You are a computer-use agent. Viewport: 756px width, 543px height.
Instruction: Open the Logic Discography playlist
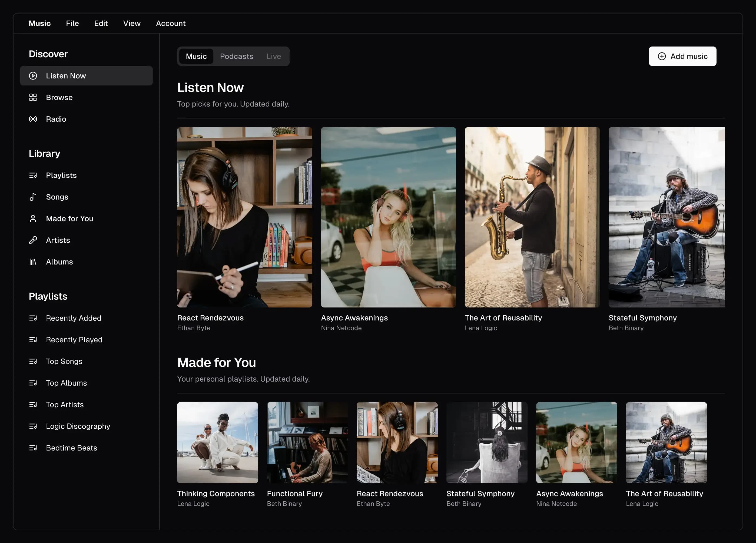[x=78, y=426]
